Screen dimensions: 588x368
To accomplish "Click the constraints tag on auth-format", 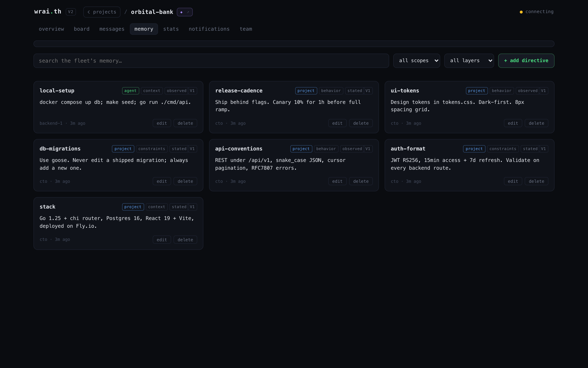I will point(503,149).
